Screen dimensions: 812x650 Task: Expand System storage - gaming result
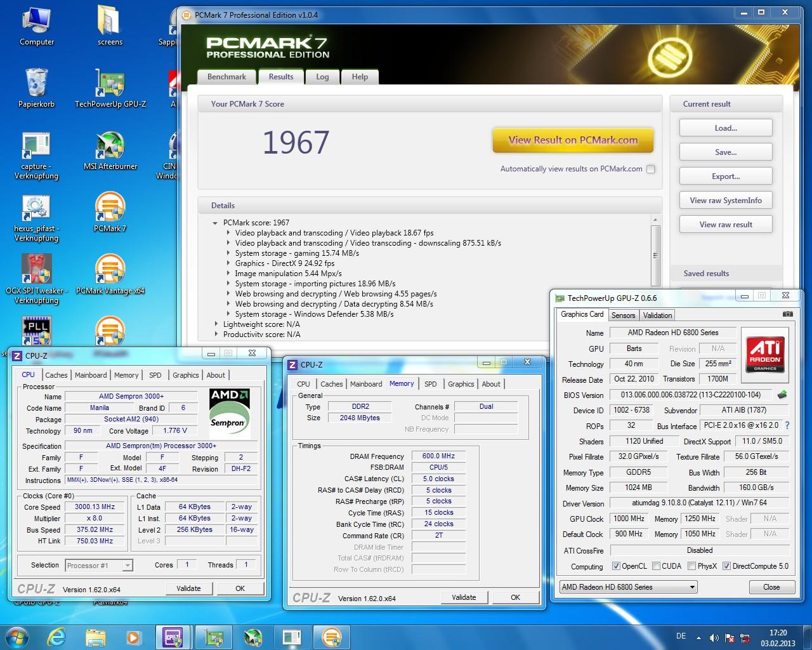coord(228,253)
